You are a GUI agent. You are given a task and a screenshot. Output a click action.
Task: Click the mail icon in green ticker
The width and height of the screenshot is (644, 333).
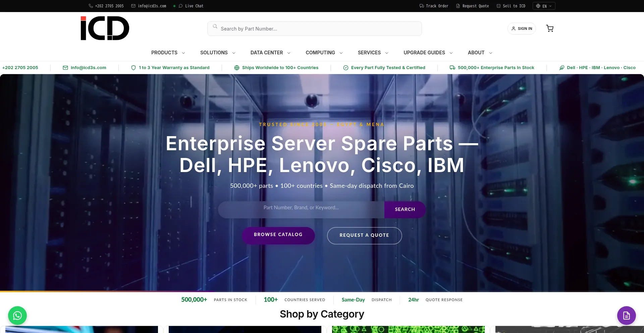pos(65,68)
